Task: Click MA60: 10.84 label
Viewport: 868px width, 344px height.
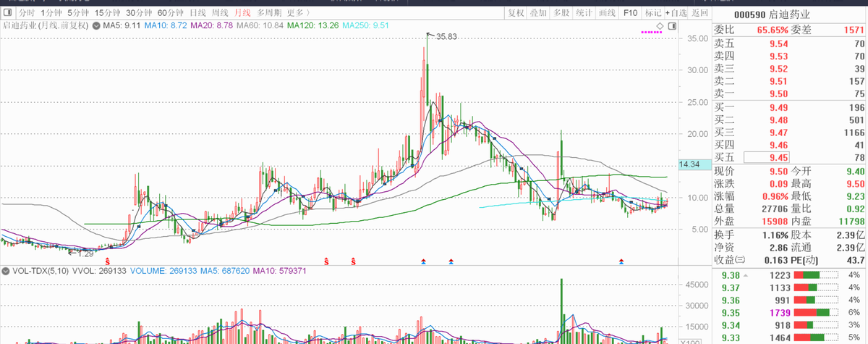Action: [260, 25]
